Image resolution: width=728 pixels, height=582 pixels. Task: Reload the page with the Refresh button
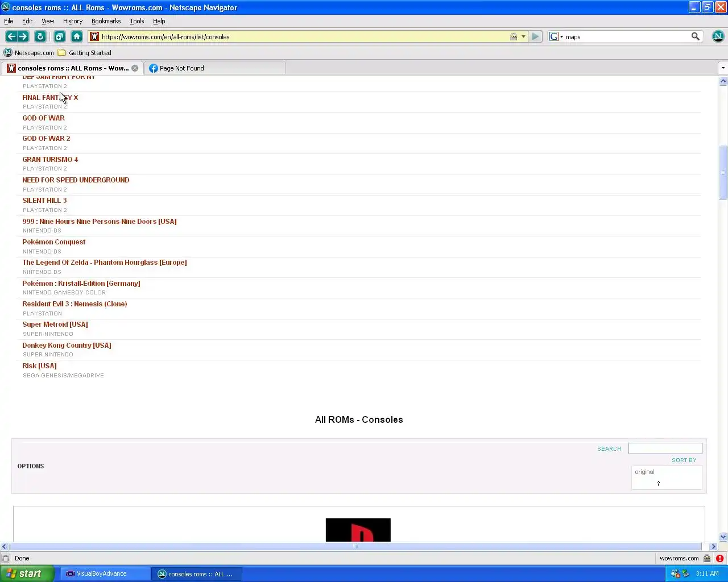(x=40, y=36)
